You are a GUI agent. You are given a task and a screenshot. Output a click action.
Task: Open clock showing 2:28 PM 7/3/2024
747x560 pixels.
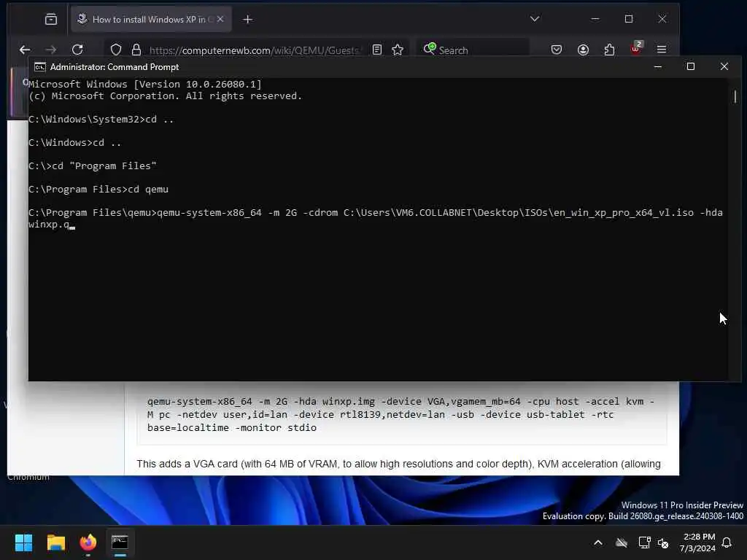coord(697,542)
